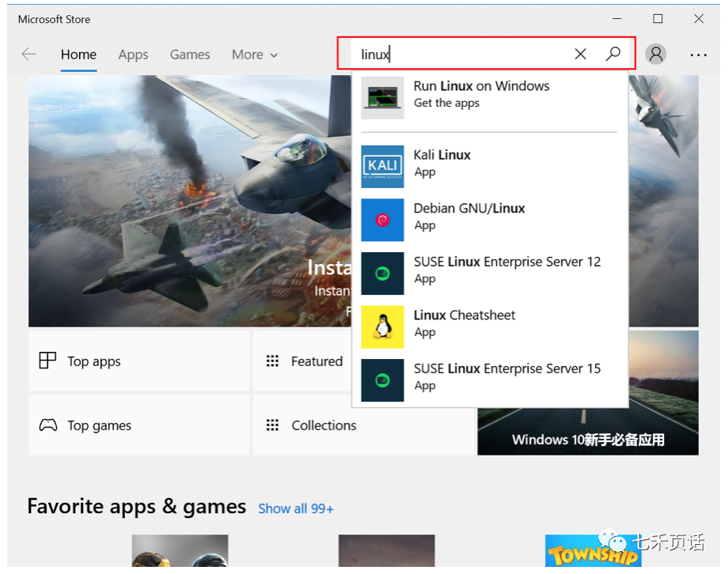728x574 pixels.
Task: Click the Favorite apps & games heading
Action: [136, 506]
